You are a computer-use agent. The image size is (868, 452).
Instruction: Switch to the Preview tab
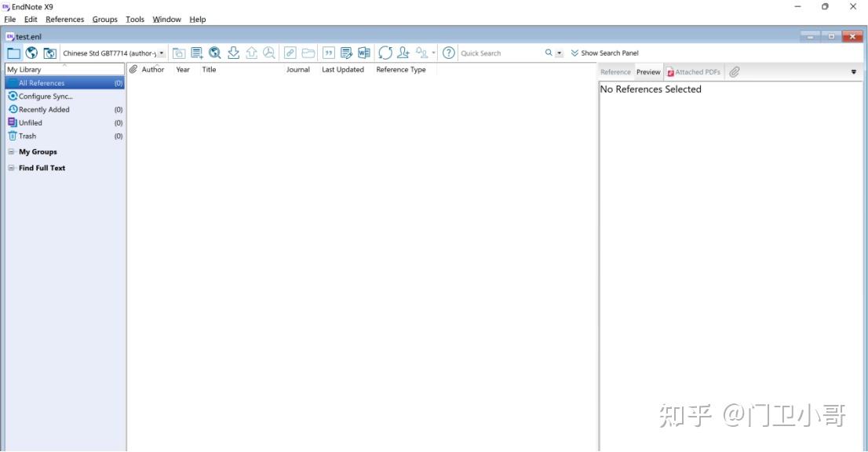647,71
